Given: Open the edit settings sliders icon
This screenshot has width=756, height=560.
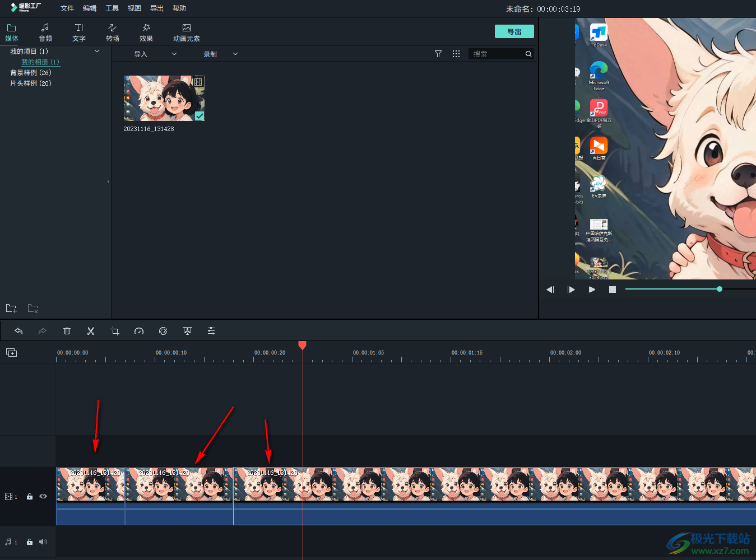Looking at the screenshot, I should pyautogui.click(x=211, y=331).
